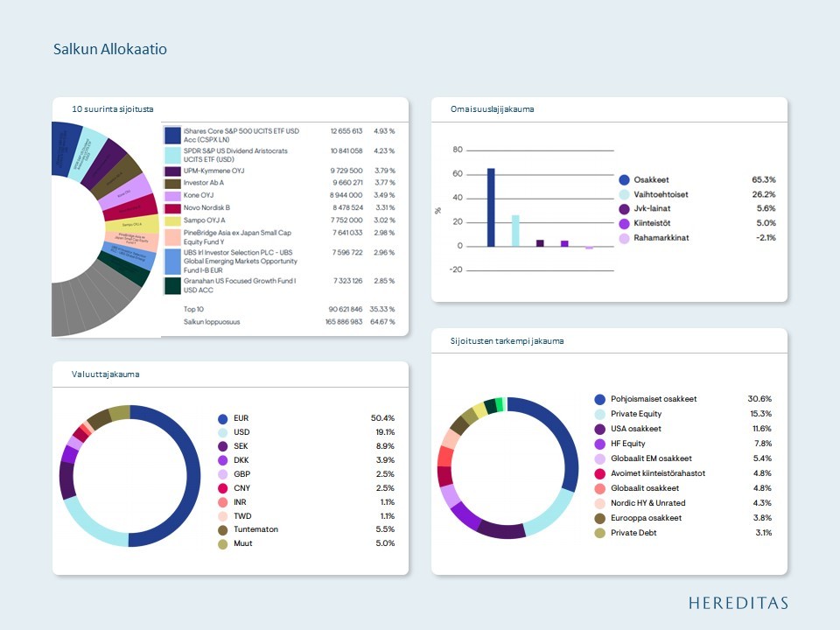Click the Osakkeet blue legend dot
This screenshot has height=630, width=840.
624,180
